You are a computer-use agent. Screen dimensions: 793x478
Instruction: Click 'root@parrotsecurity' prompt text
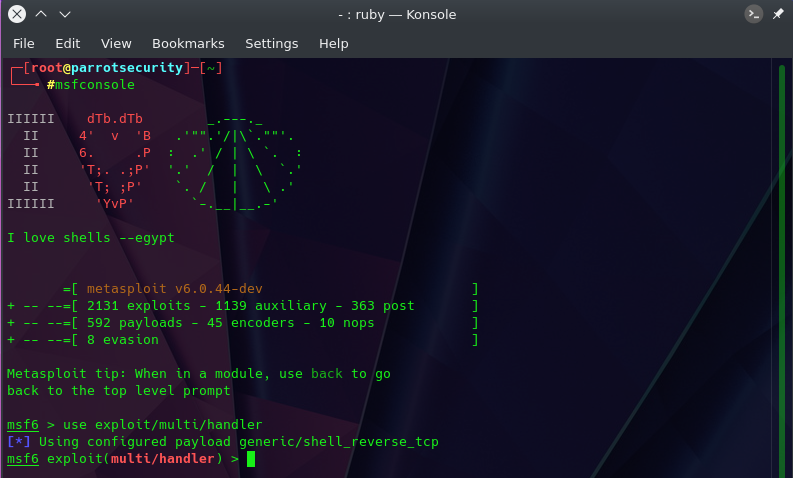(x=107, y=68)
